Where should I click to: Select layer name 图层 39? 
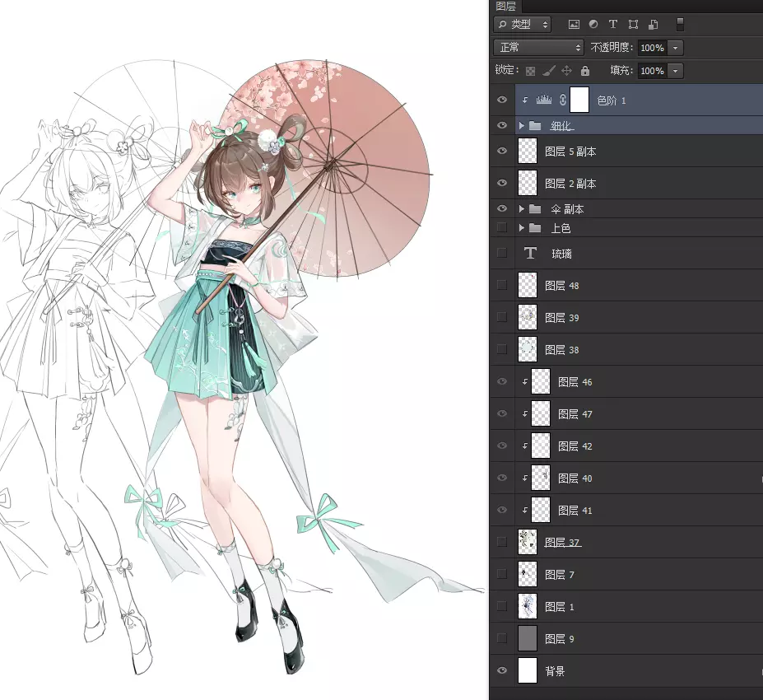pos(562,318)
